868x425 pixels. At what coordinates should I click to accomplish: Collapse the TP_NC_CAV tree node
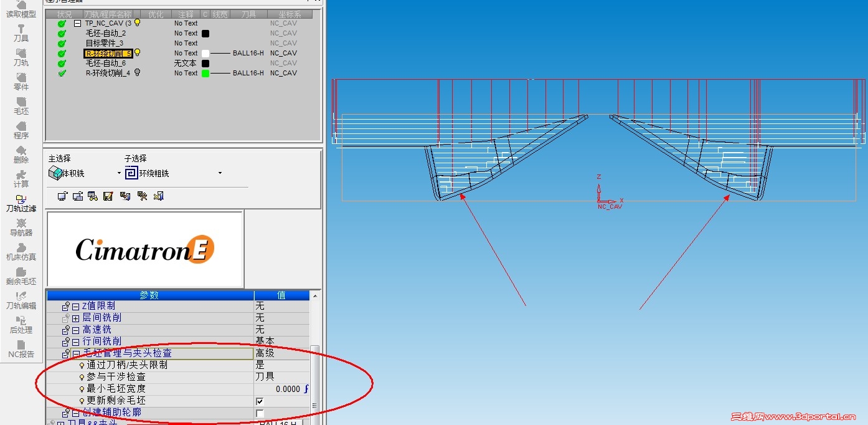pyautogui.click(x=78, y=23)
